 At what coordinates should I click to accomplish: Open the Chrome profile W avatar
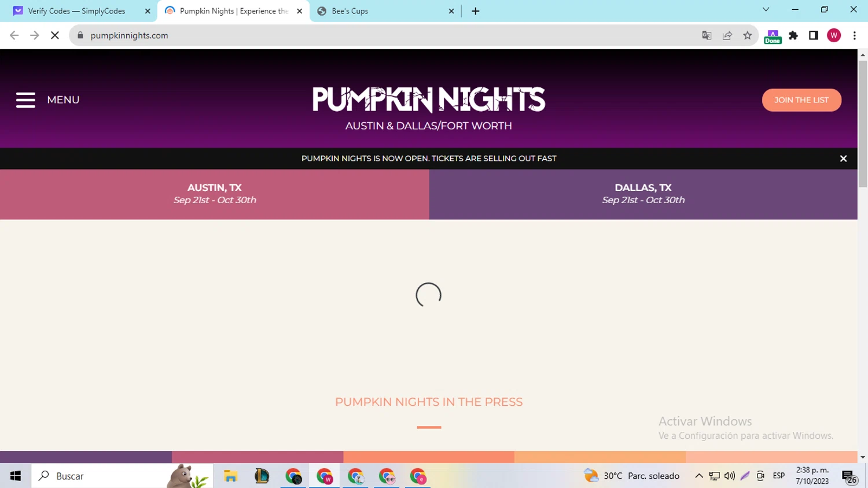click(834, 35)
